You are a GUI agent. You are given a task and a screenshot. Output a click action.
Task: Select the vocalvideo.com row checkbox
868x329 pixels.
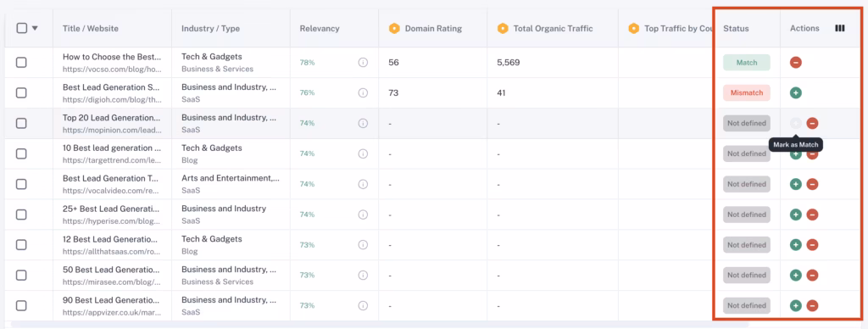pyautogui.click(x=21, y=184)
